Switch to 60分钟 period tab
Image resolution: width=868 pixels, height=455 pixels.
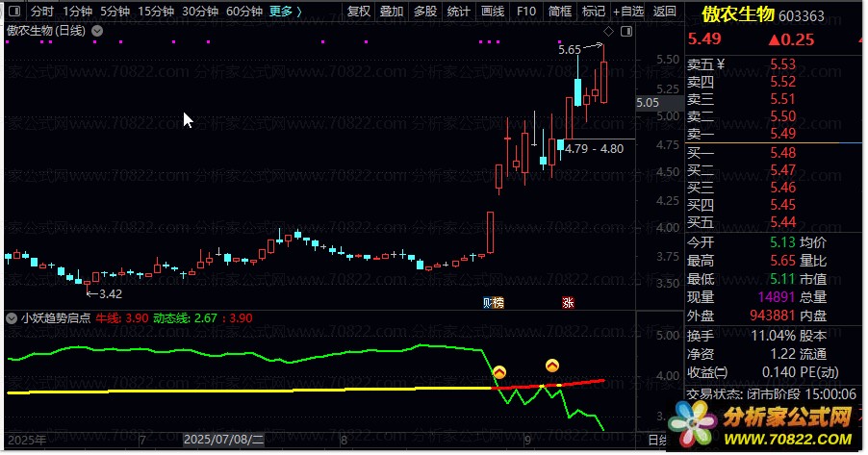[244, 12]
